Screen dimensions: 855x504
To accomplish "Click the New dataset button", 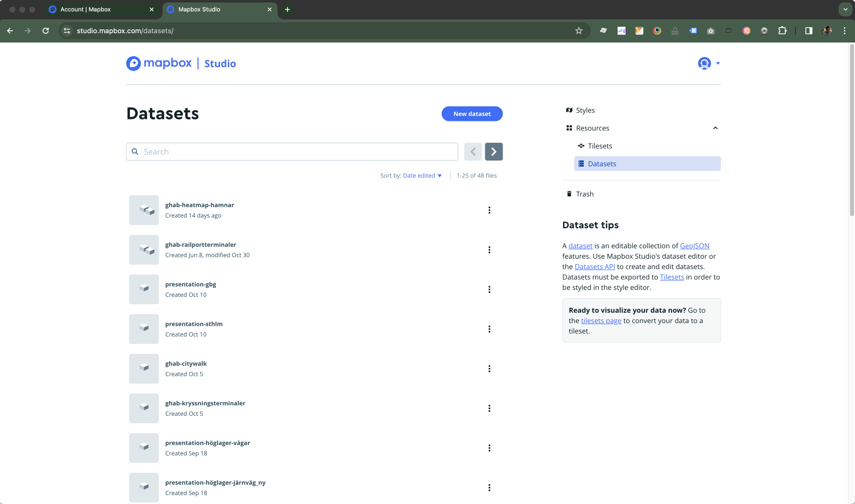I will [472, 113].
